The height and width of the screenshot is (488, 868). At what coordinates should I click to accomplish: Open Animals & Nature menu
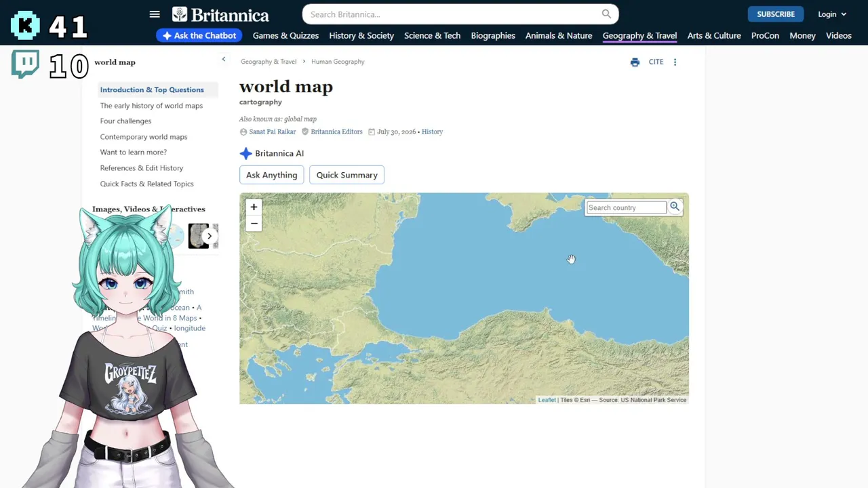[559, 36]
